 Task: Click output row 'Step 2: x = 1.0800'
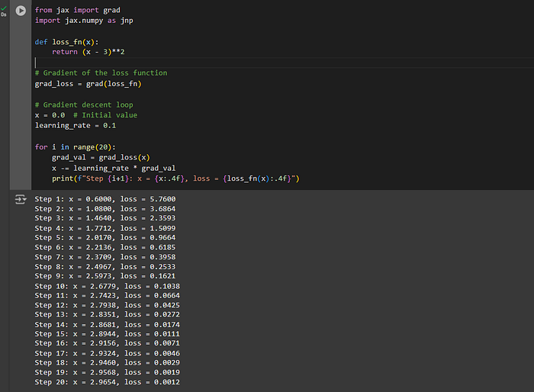point(105,209)
